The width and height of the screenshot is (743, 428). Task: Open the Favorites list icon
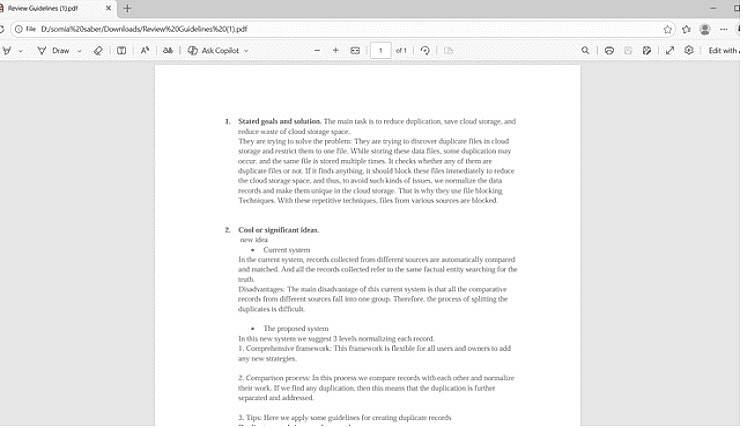pyautogui.click(x=686, y=29)
